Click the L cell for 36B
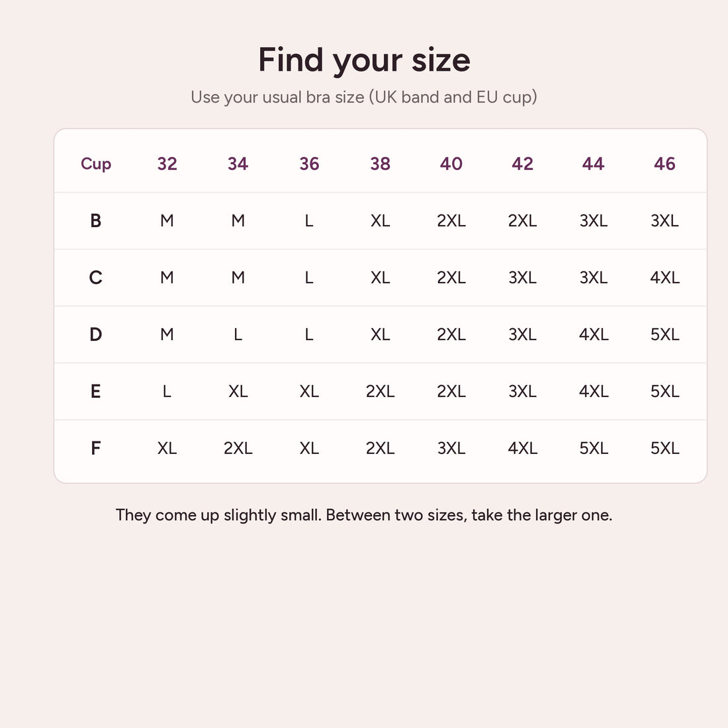The height and width of the screenshot is (728, 728). tap(309, 220)
